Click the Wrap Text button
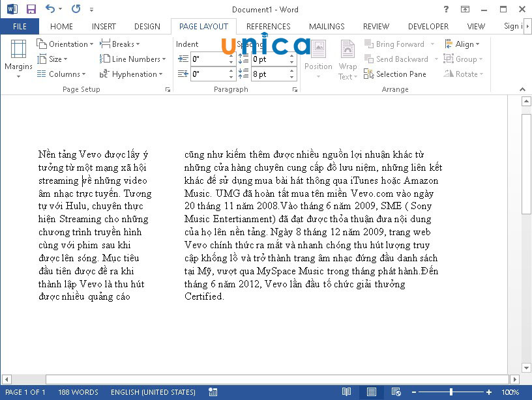Image resolution: width=532 pixels, height=400 pixels. (x=347, y=59)
